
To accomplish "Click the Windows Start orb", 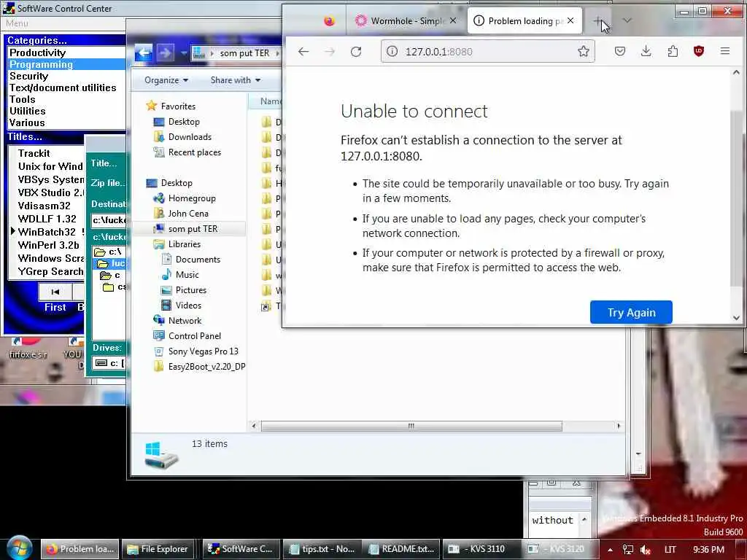I will (x=18, y=548).
